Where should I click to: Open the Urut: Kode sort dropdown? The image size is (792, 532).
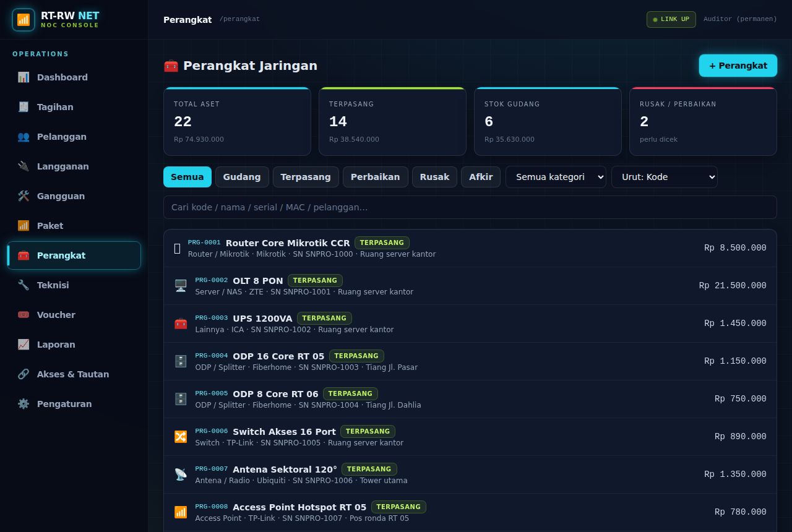(665, 177)
